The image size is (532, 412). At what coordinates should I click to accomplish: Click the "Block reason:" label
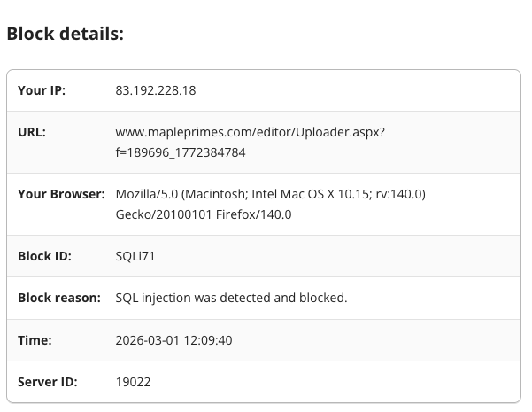[x=59, y=298]
